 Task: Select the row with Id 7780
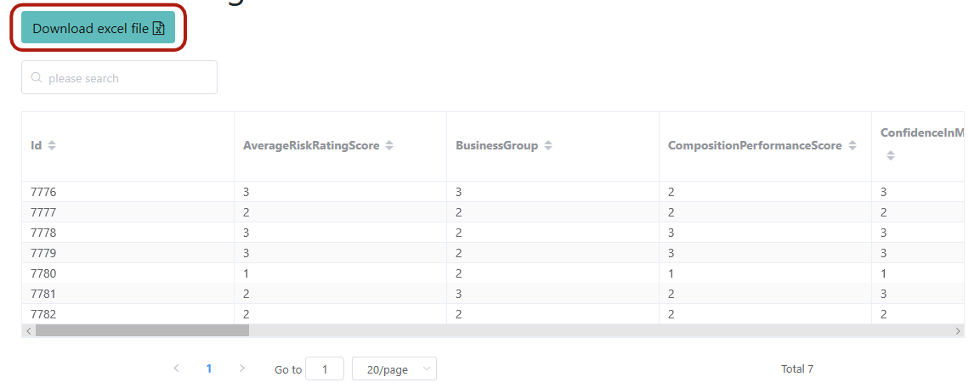[x=493, y=273]
